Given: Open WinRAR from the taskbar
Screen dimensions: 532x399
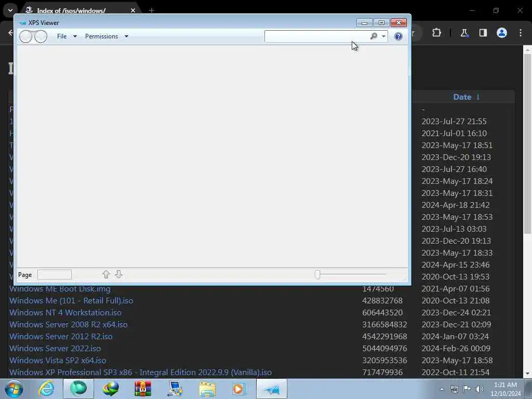Looking at the screenshot, I should click(143, 389).
